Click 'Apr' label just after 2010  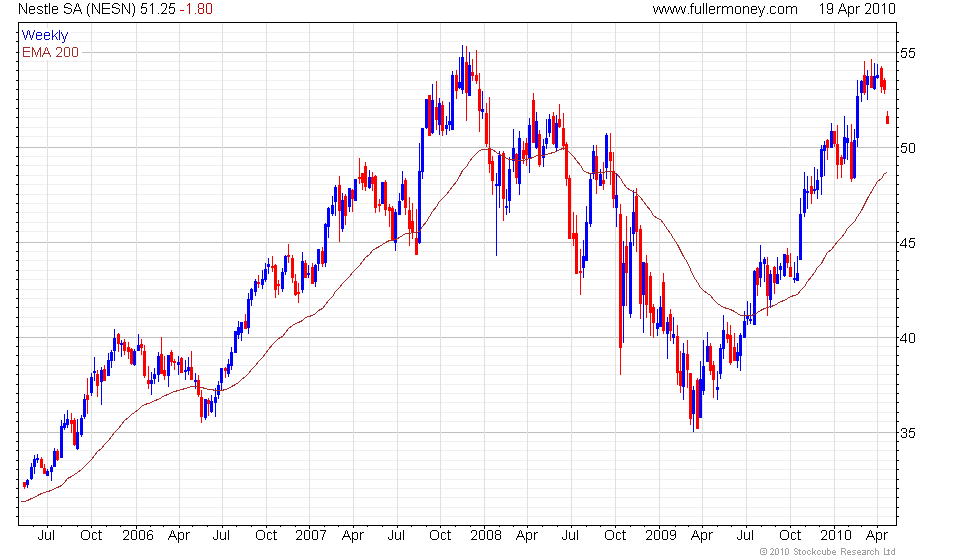coord(877,536)
